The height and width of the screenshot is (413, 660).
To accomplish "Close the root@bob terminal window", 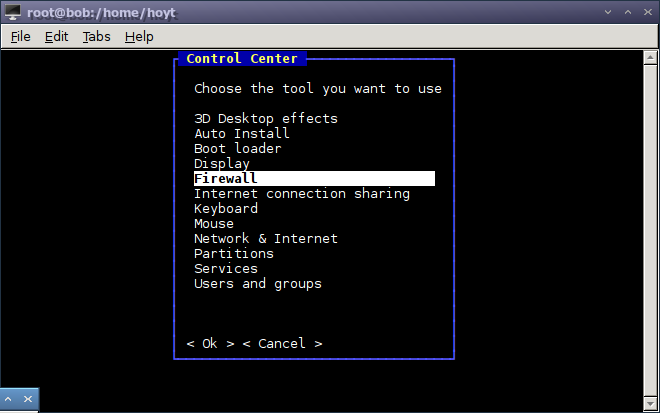I will [x=647, y=12].
